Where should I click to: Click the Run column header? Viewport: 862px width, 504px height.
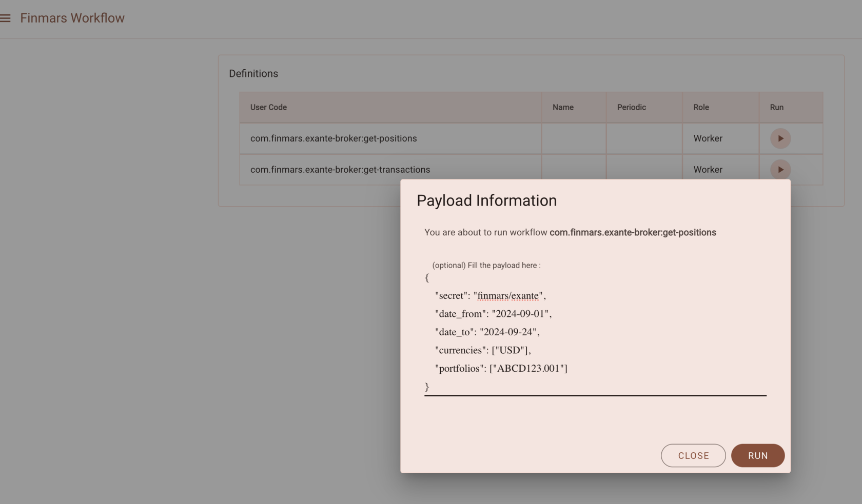[776, 107]
